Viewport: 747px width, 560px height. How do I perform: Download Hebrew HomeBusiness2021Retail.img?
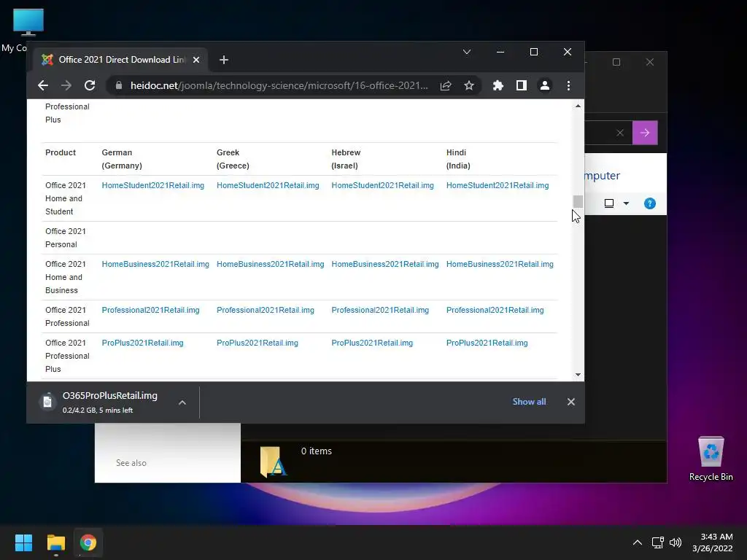pyautogui.click(x=385, y=264)
